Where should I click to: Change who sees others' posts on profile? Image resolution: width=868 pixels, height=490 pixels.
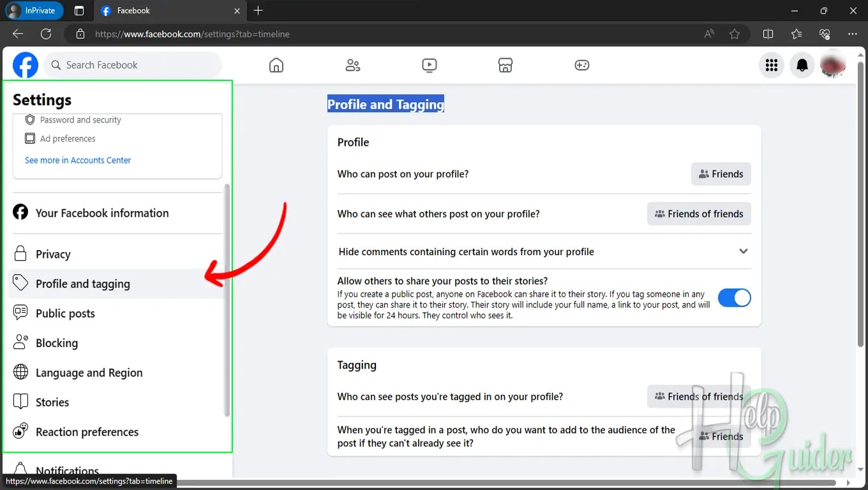tap(699, 214)
